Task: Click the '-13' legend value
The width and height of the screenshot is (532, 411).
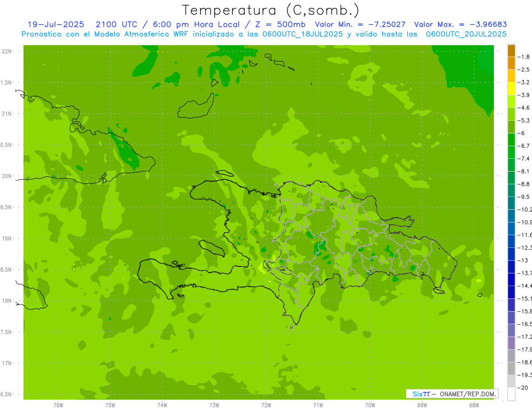Action: tap(524, 261)
